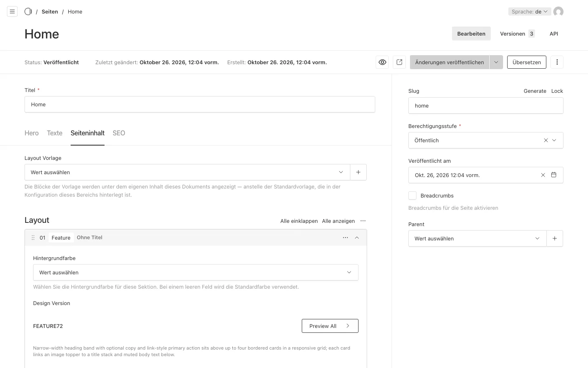Select the Seiteninhalt tab
Viewport: 588px width, 368px height.
pos(87,133)
